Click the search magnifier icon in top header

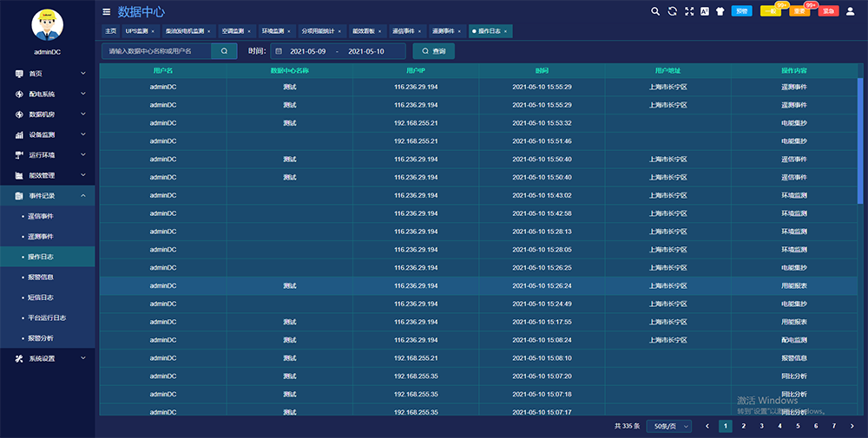(656, 11)
